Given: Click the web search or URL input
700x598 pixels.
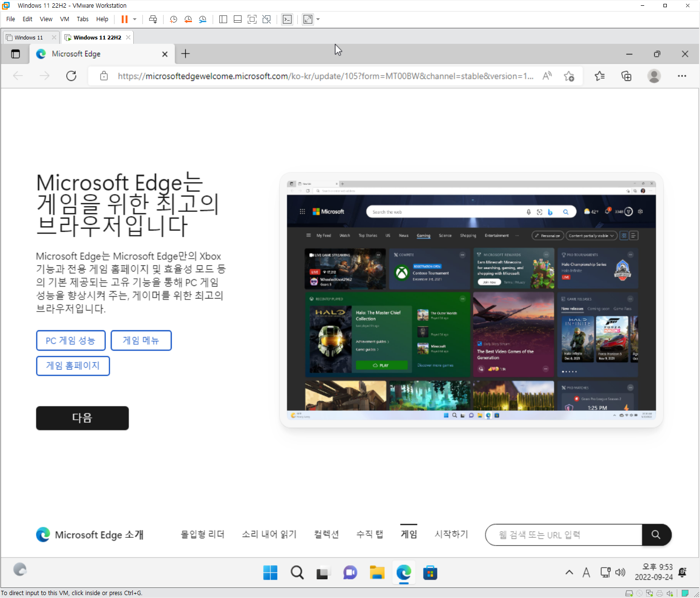Looking at the screenshot, I should coord(564,535).
